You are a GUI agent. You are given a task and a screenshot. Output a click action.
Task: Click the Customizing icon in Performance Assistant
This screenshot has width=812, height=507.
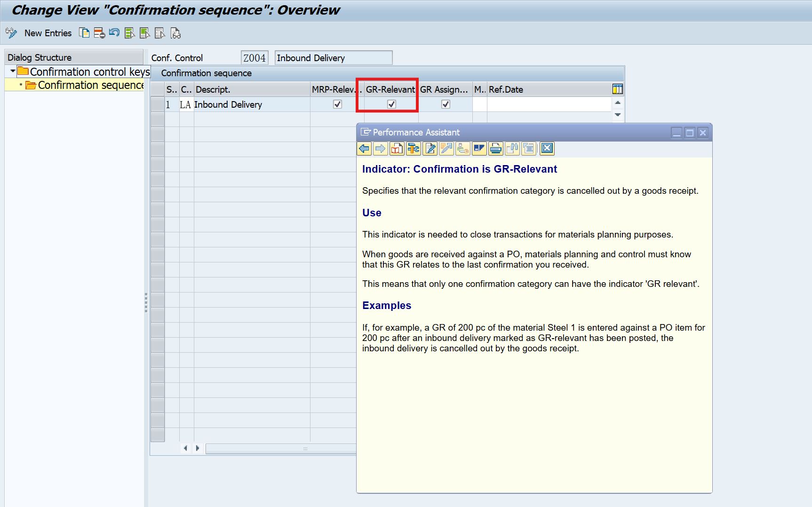tap(446, 149)
